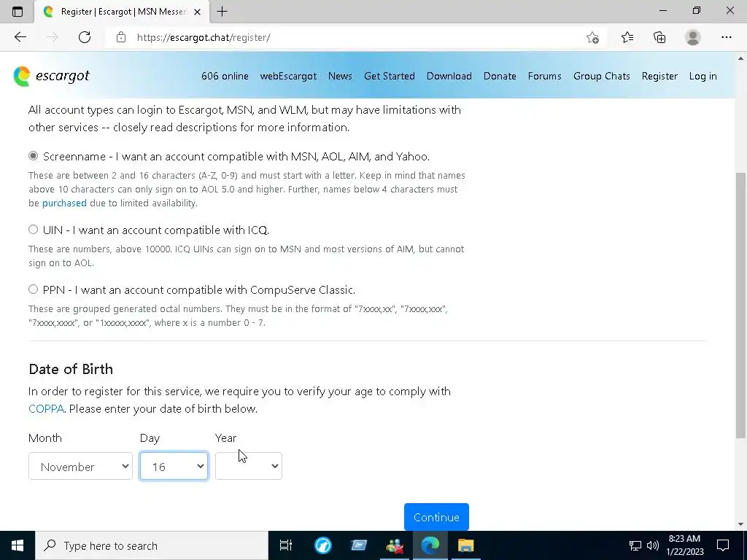
Task: Open the News navigation item
Action: pos(340,76)
